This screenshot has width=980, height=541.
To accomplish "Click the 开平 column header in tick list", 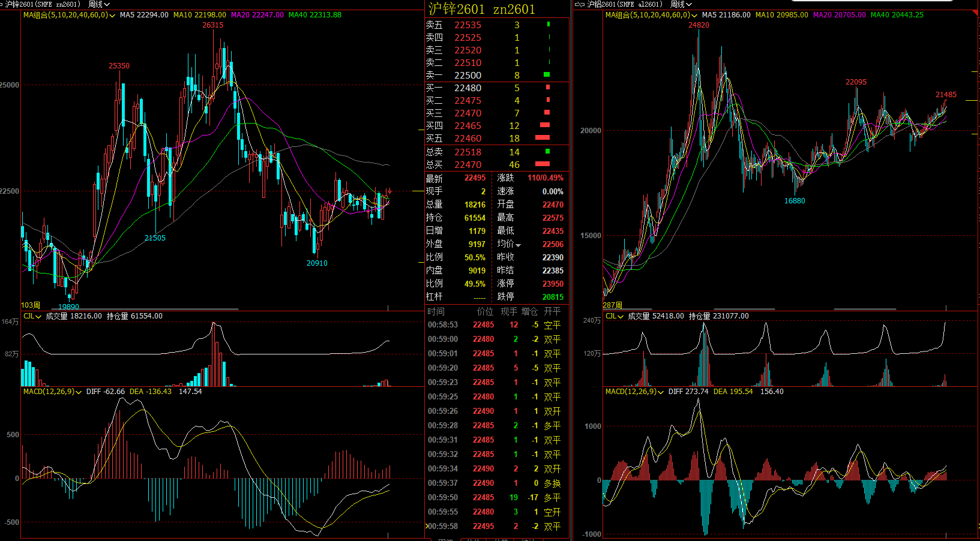I will pyautogui.click(x=552, y=311).
